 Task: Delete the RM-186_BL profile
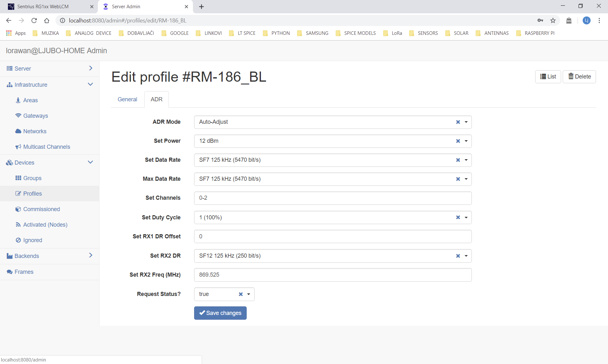[x=579, y=76]
